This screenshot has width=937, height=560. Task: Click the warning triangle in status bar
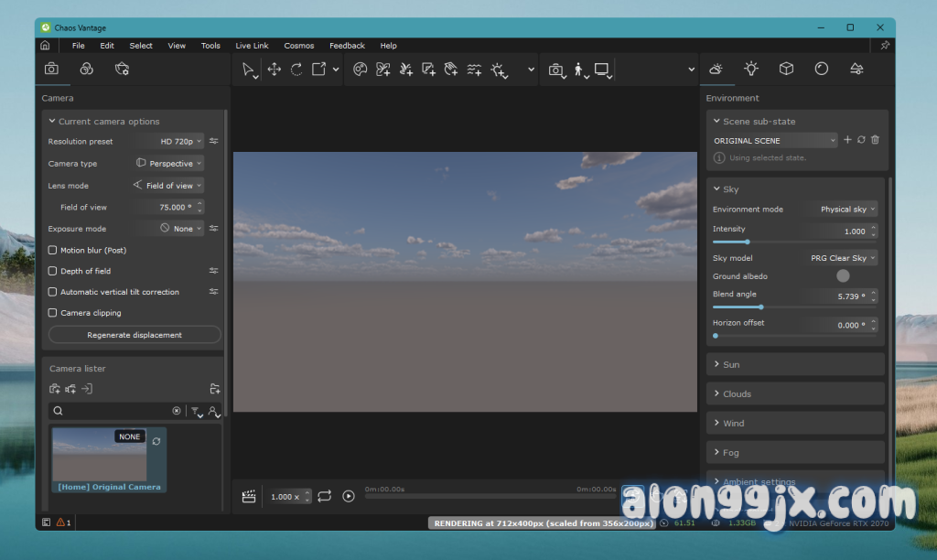pyautogui.click(x=61, y=522)
